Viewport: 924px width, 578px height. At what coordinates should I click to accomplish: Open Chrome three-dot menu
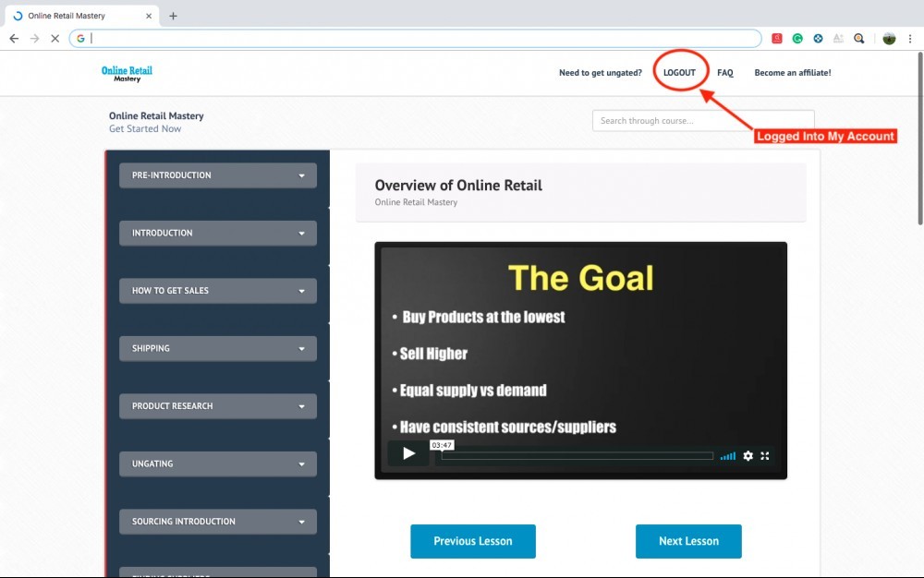[910, 38]
